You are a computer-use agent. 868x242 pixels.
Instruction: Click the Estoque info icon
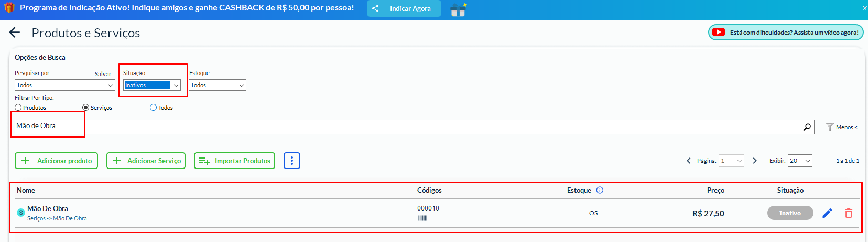tap(600, 190)
